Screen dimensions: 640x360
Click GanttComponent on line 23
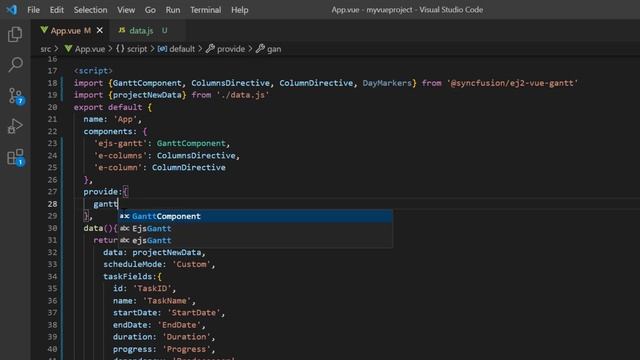click(x=191, y=143)
